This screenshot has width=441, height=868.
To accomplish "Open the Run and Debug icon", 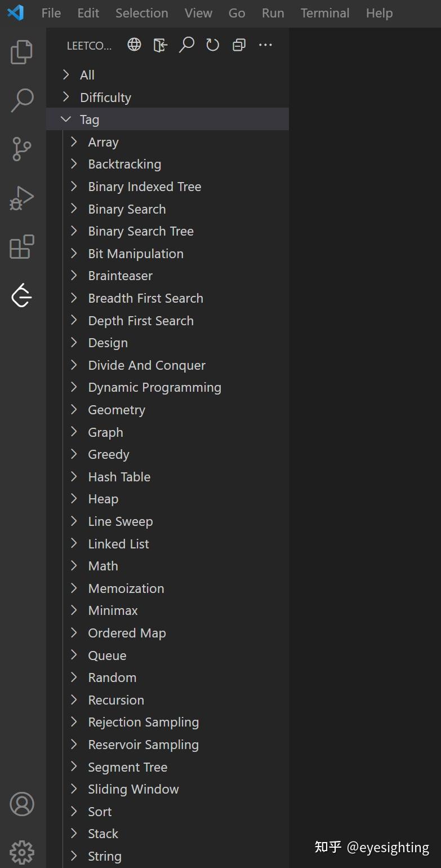I will pyautogui.click(x=22, y=198).
